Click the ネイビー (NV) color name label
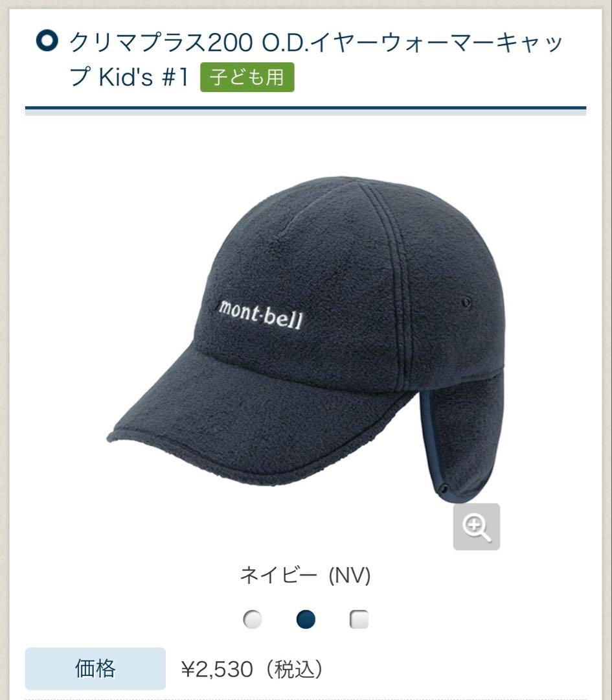The width and height of the screenshot is (612, 700). (x=306, y=575)
